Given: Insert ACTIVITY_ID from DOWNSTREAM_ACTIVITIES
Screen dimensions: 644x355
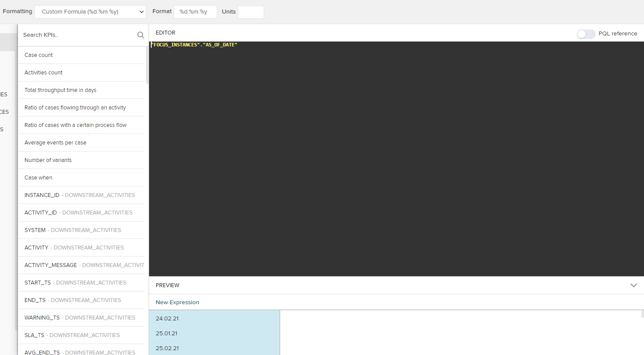Looking at the screenshot, I should point(81,213).
